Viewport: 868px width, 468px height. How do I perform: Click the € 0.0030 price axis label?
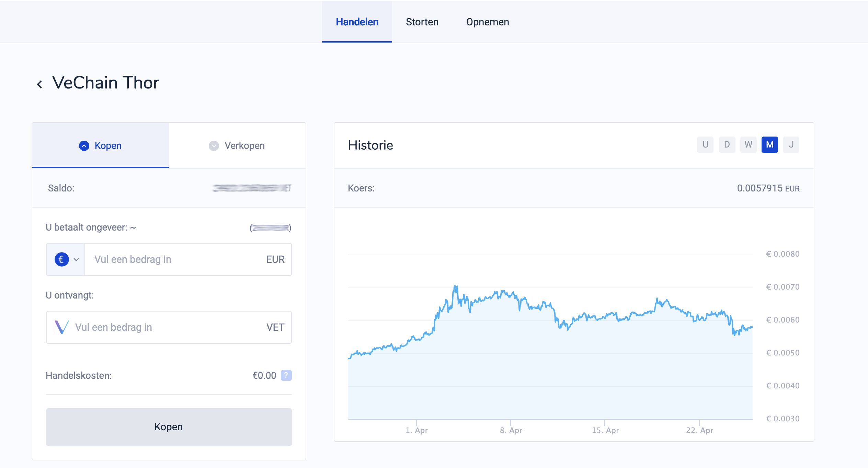tap(783, 419)
